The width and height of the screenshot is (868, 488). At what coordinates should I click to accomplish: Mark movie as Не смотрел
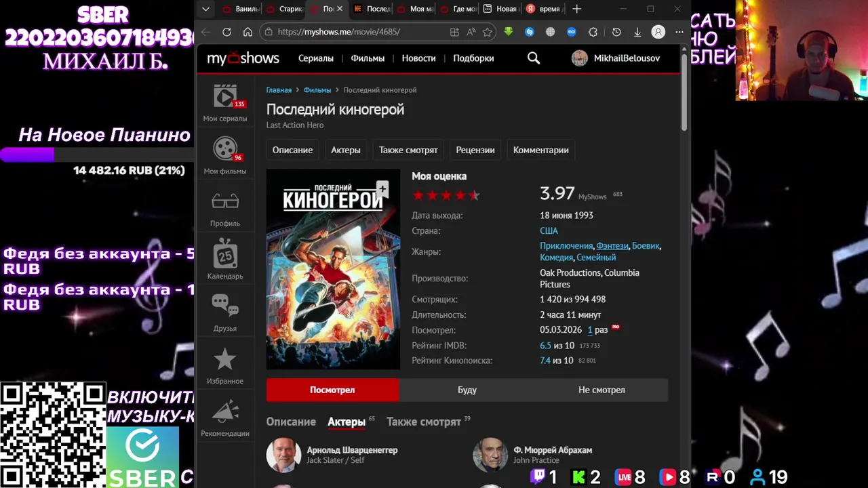(x=601, y=390)
